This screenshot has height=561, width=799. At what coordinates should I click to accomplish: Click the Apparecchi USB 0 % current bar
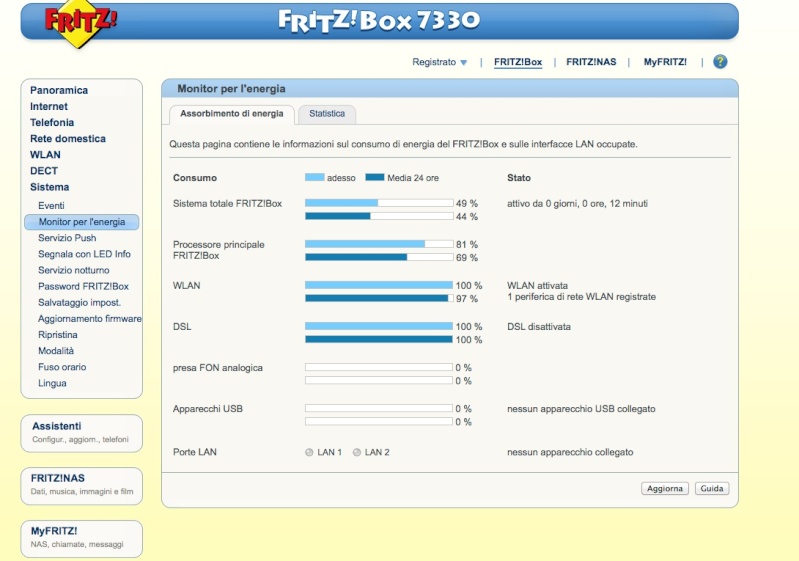(379, 408)
